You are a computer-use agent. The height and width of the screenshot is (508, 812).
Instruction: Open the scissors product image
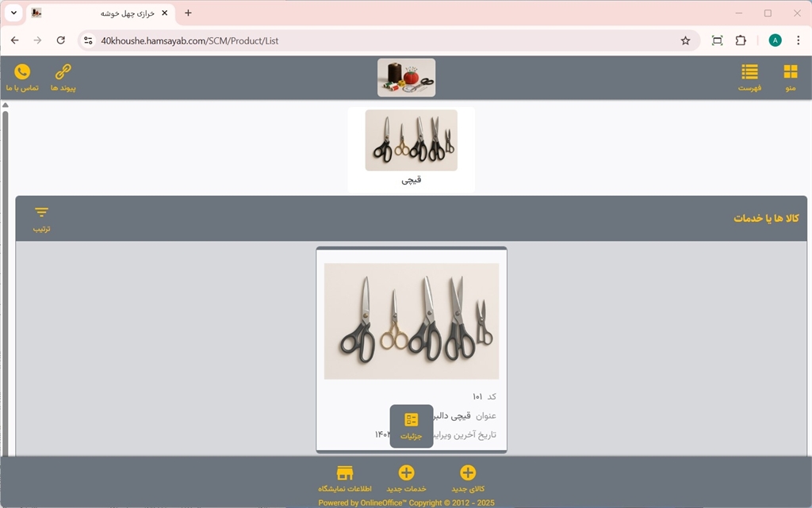[411, 321]
